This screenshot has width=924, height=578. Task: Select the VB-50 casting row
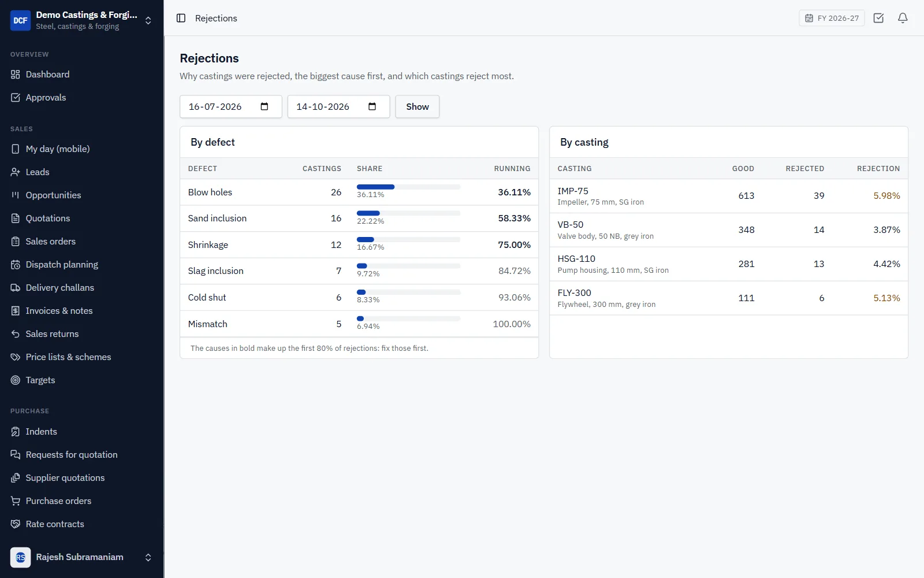(729, 230)
